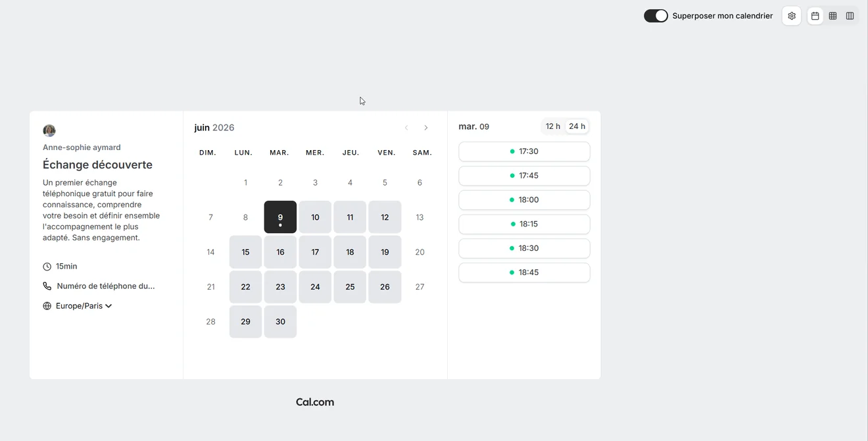
Task: Select June 23 in calendar
Action: (x=280, y=287)
